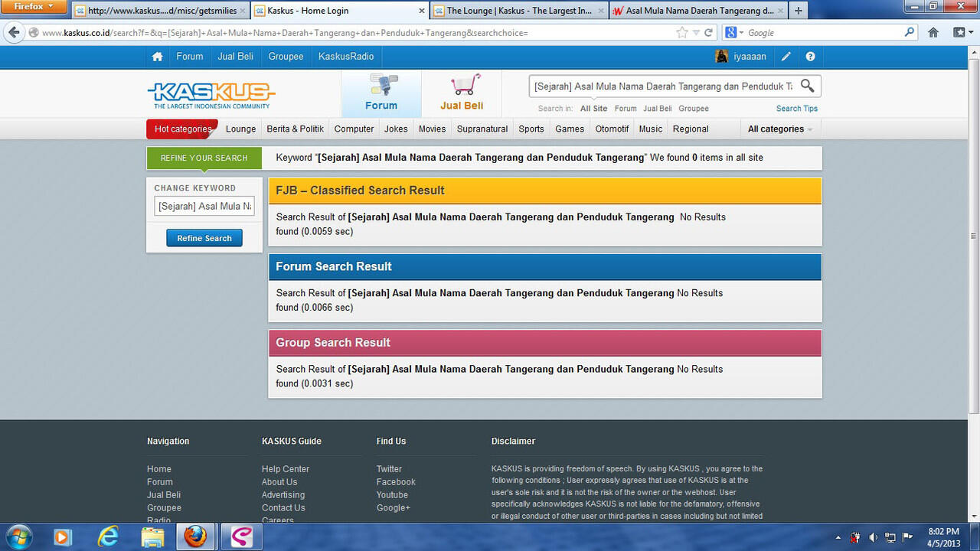980x551 pixels.
Task: Open the Action Center flag tray icon
Action: 907,537
